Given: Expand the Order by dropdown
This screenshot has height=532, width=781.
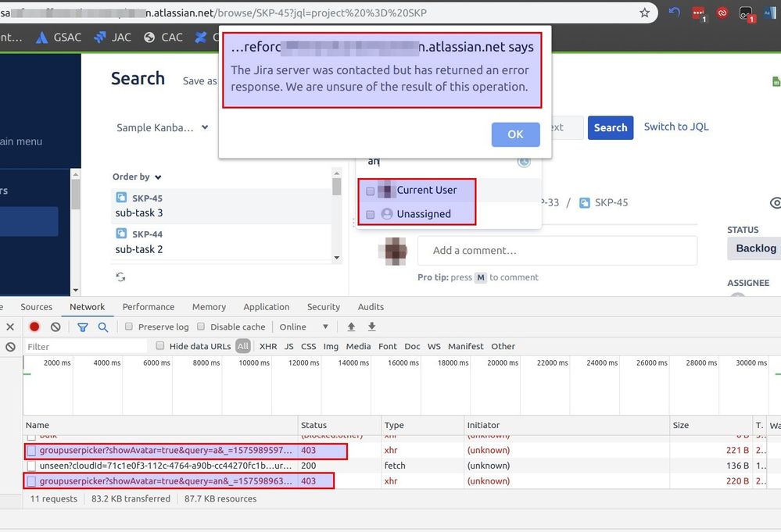Looking at the screenshot, I should point(137,177).
